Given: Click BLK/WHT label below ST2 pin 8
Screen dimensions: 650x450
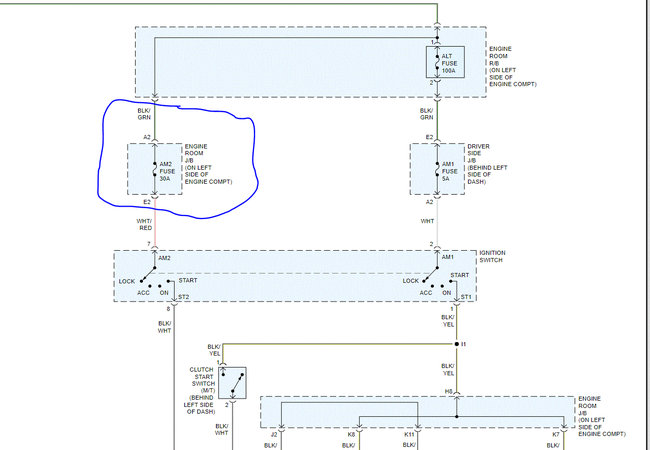Looking at the screenshot, I should point(165,327).
